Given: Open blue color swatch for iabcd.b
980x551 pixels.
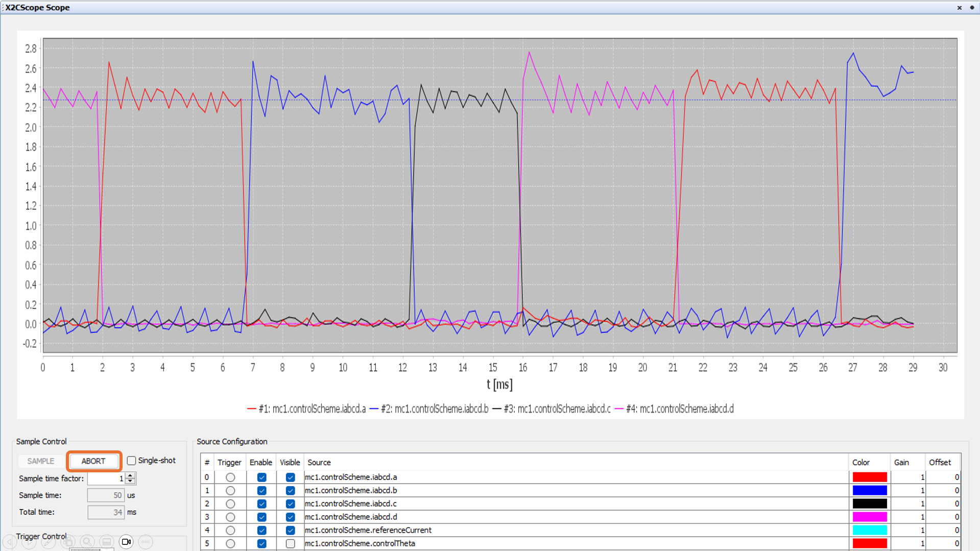Looking at the screenshot, I should point(869,491).
